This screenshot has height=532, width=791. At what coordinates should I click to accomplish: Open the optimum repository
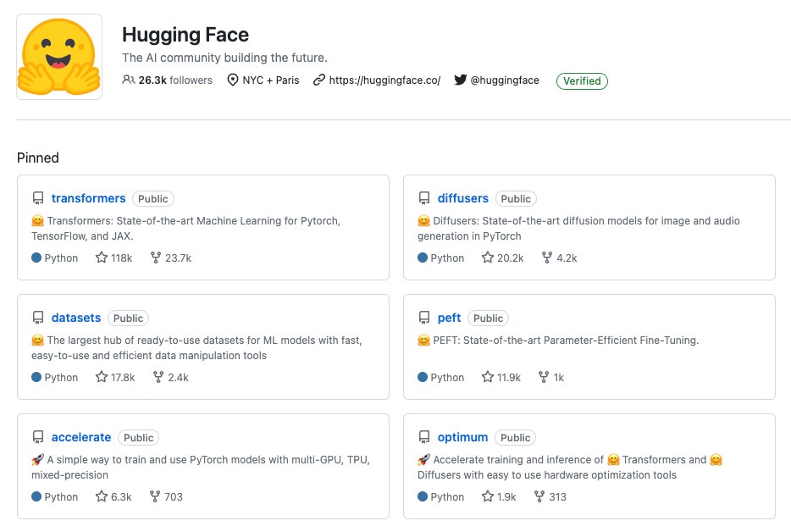pyautogui.click(x=462, y=437)
